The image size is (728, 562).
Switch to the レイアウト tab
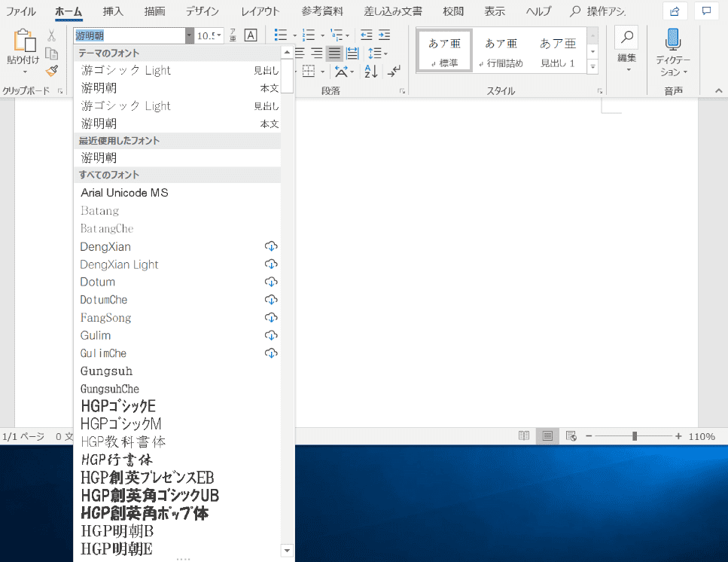click(260, 11)
